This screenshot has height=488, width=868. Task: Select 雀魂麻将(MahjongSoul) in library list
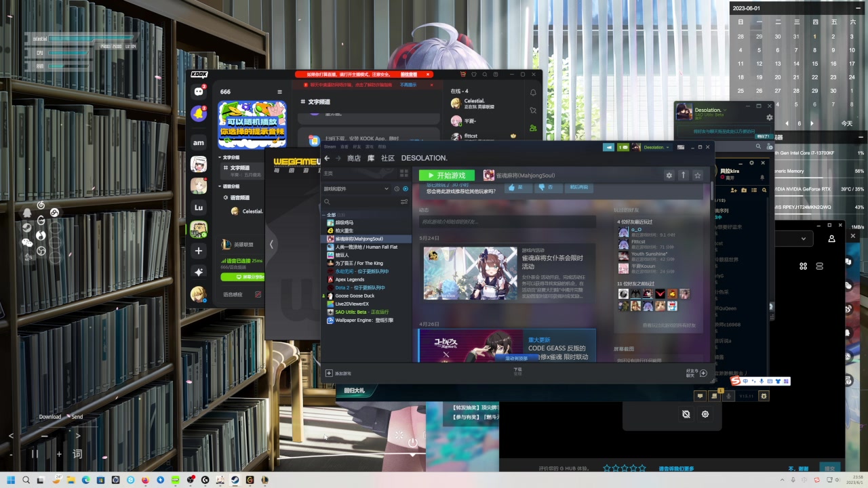pos(367,239)
